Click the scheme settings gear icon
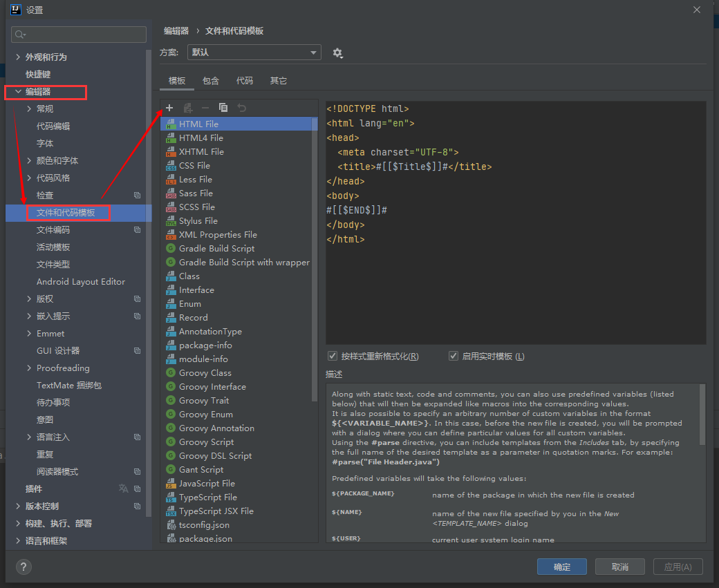The width and height of the screenshot is (719, 588). (x=337, y=53)
